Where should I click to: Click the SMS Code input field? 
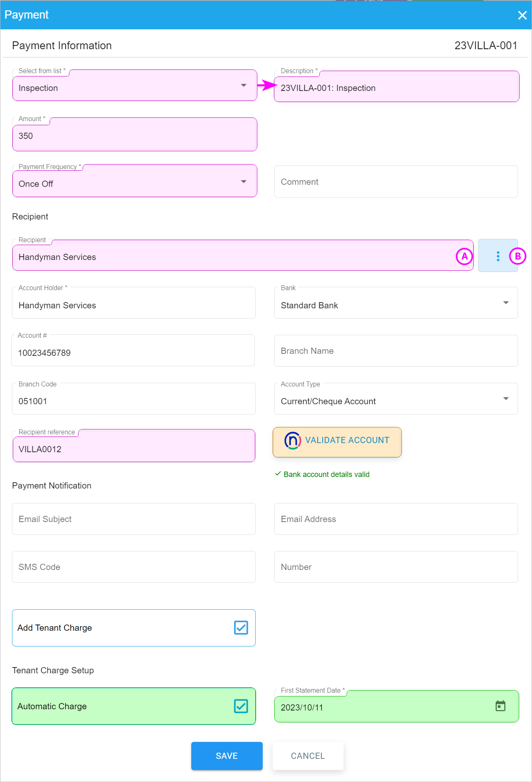click(134, 567)
